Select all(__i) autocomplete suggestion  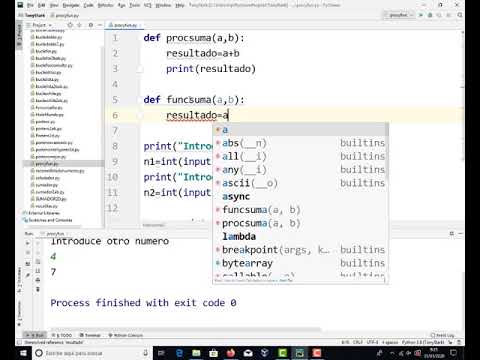(x=300, y=156)
